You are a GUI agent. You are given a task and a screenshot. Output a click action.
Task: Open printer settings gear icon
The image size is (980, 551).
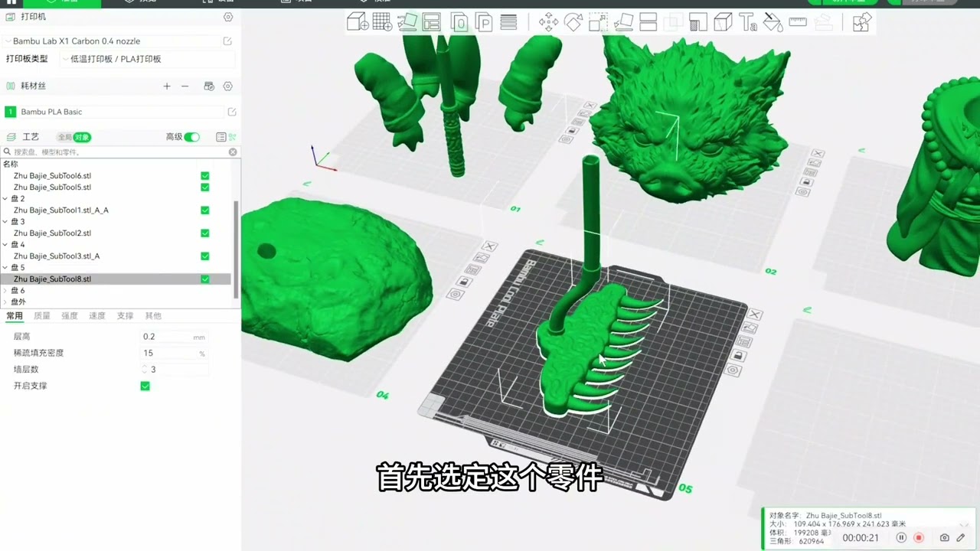[x=227, y=17]
